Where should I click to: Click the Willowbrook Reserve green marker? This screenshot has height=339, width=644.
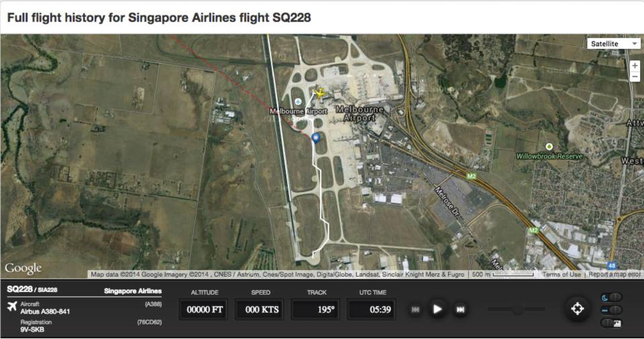coord(549,147)
